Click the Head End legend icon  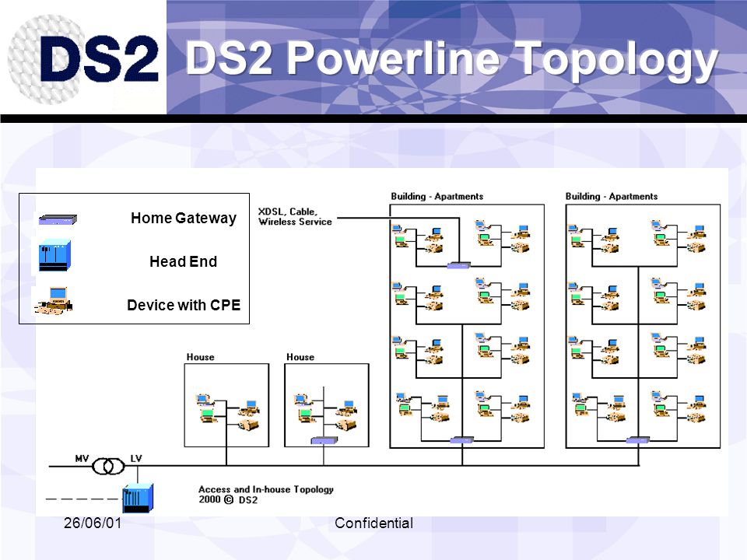tap(54, 256)
